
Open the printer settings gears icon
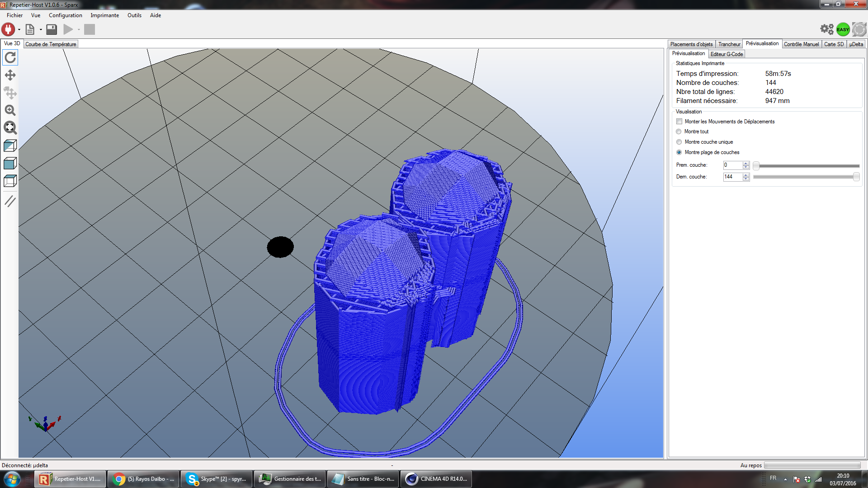(827, 29)
